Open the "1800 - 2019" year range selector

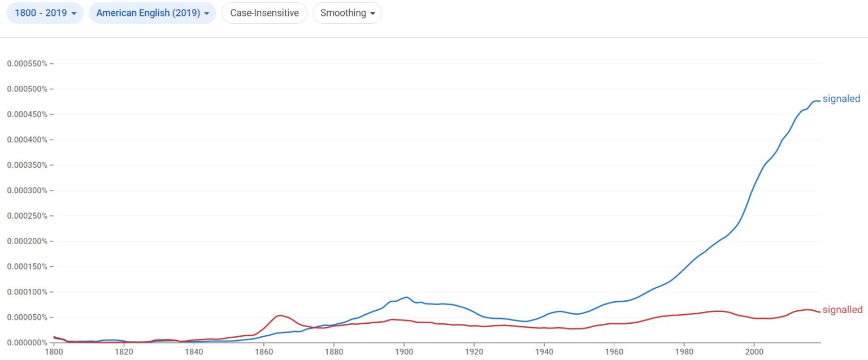coord(45,12)
